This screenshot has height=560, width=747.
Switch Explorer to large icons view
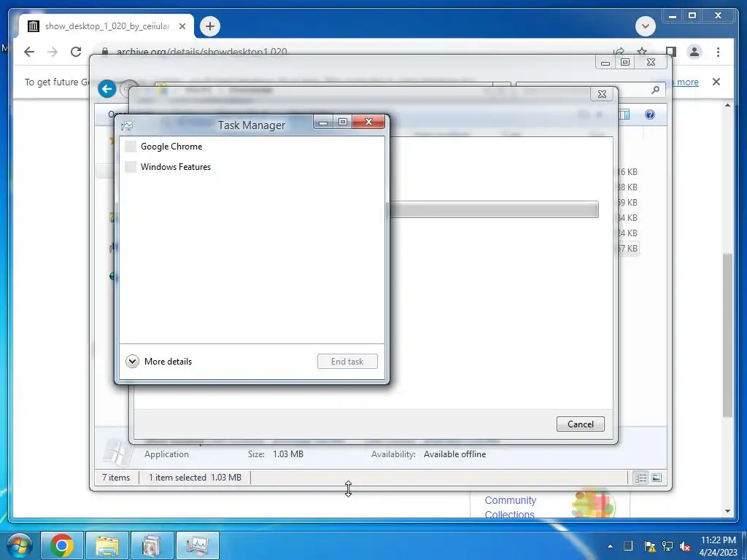point(657,478)
